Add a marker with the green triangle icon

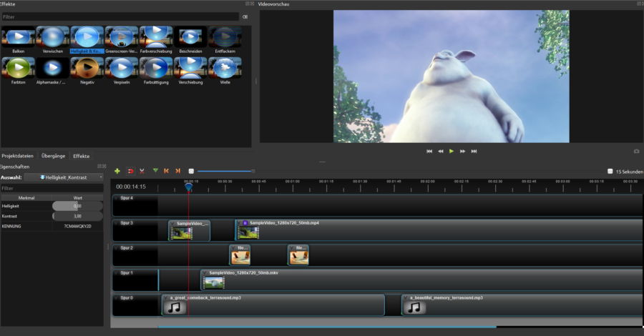coord(155,171)
